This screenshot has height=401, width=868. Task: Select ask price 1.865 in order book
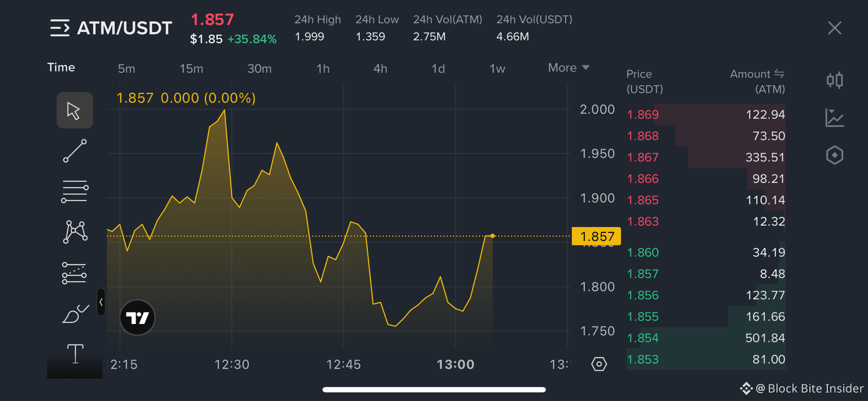point(642,200)
